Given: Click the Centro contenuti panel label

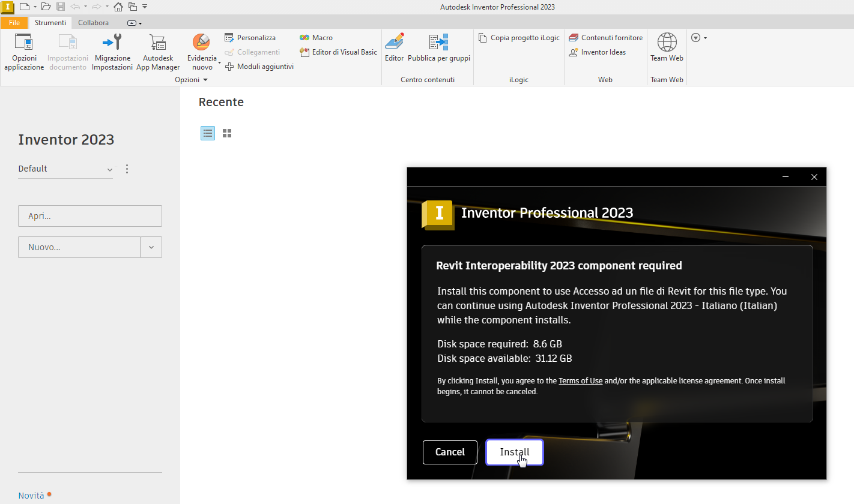Looking at the screenshot, I should (x=428, y=80).
